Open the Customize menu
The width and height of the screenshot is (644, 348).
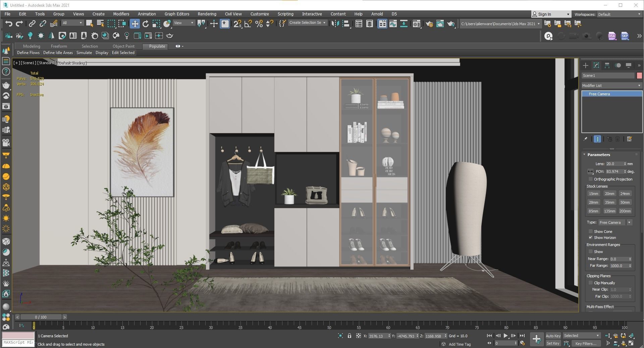[x=259, y=14]
